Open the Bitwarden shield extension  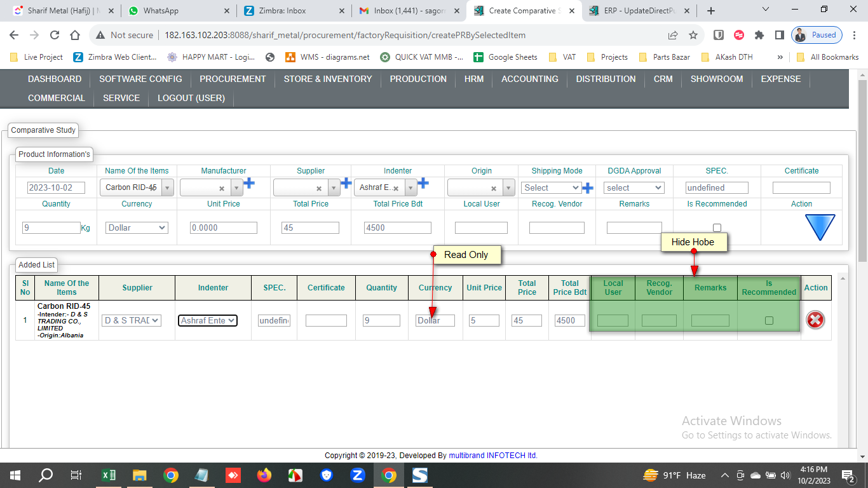pos(719,35)
